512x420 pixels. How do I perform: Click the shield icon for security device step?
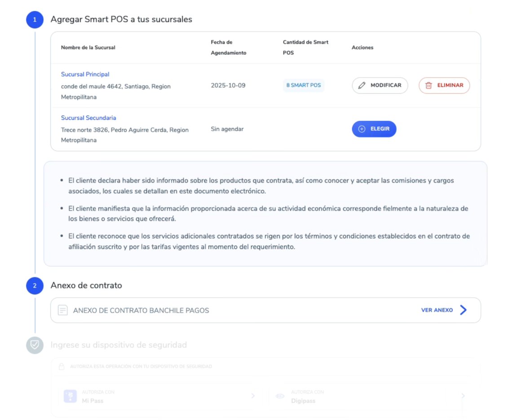35,345
